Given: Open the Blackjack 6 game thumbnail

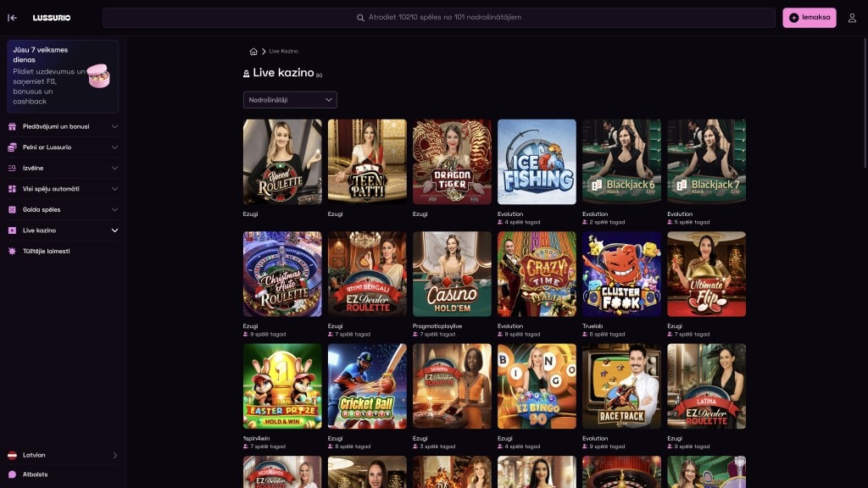Looking at the screenshot, I should (x=621, y=162).
